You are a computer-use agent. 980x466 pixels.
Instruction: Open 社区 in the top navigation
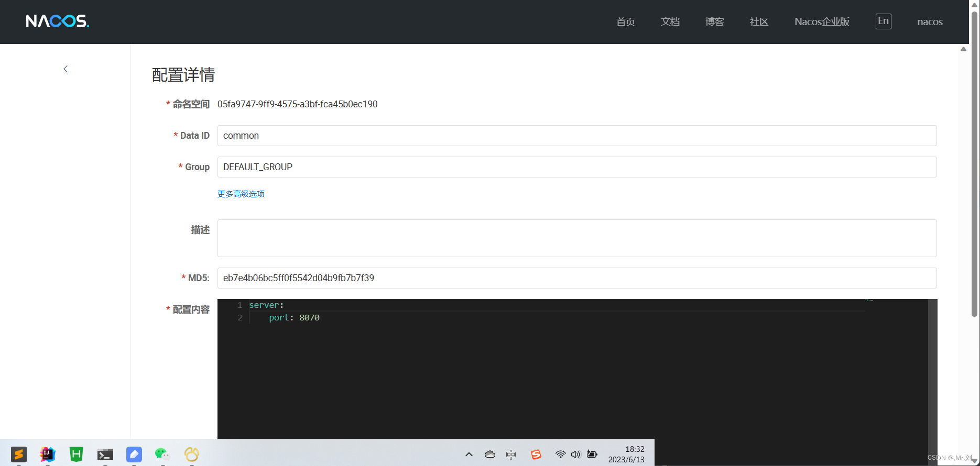tap(759, 21)
